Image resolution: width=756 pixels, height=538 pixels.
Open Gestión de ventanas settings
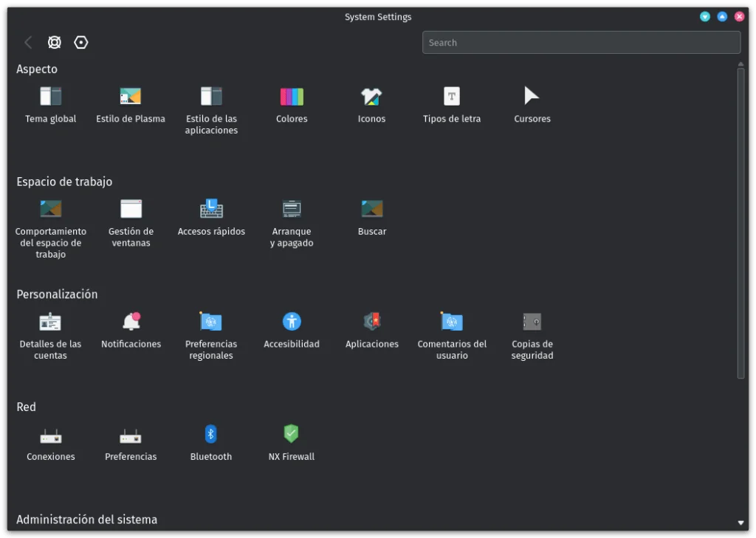[x=131, y=223]
